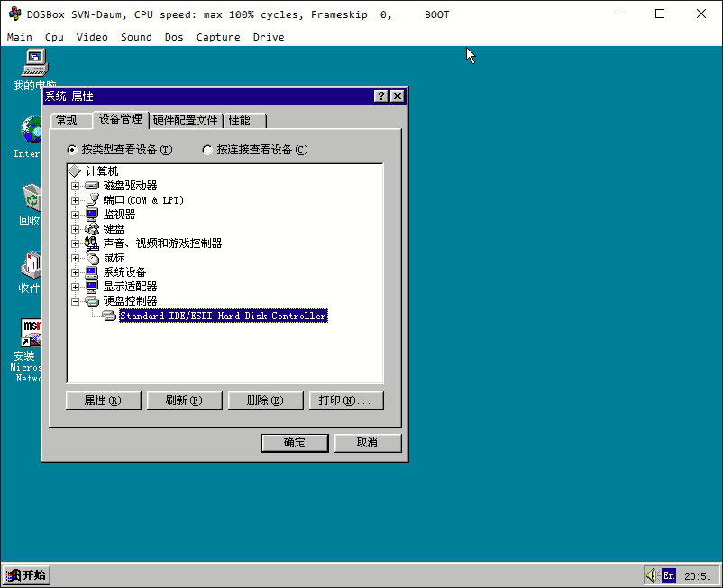Switch to the 常规 tab
The image size is (723, 588).
tap(71, 121)
